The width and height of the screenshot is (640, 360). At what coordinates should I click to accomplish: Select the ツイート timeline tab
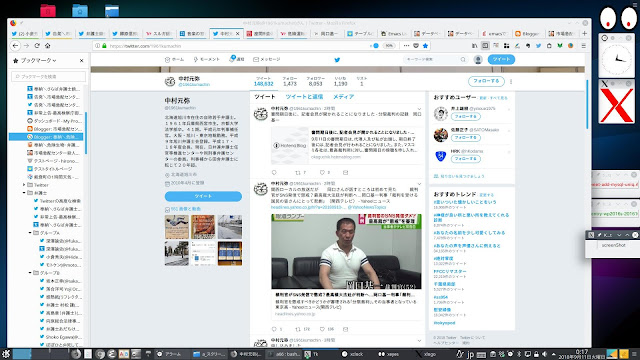point(264,97)
